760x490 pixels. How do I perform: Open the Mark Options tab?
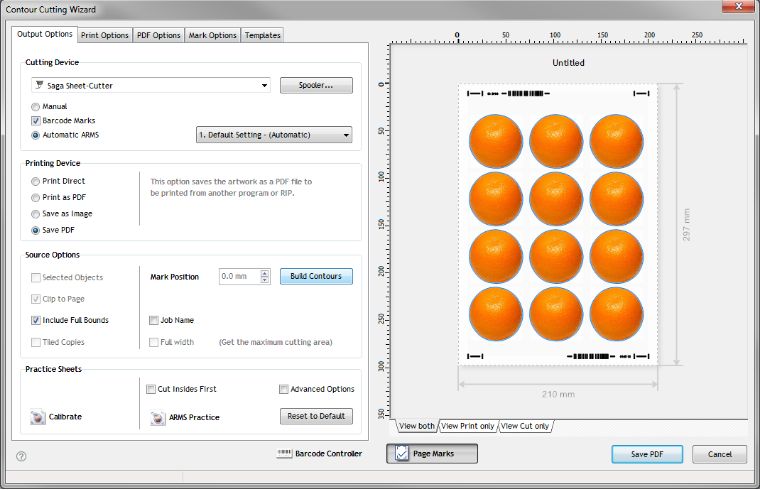tap(213, 35)
